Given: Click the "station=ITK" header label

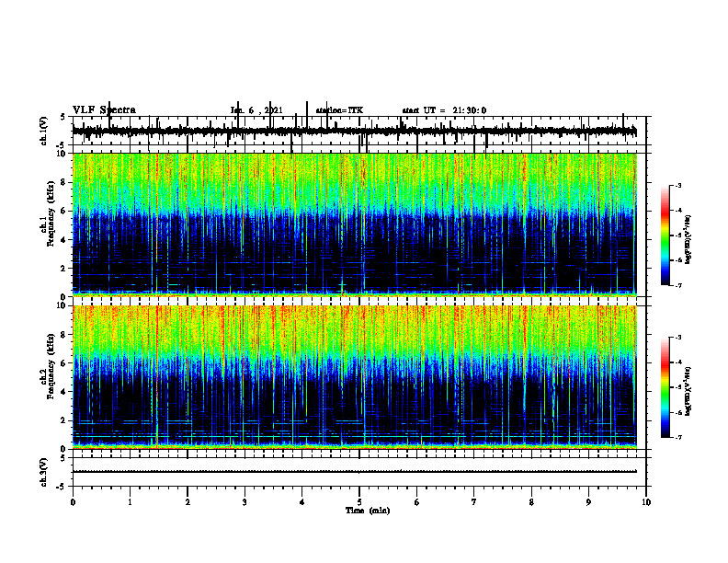Looking at the screenshot, I should coord(339,110).
